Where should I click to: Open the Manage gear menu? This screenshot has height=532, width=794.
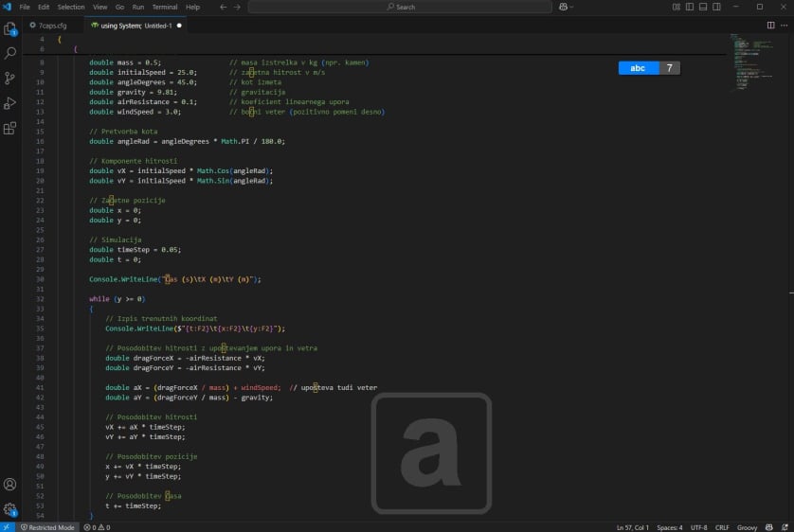point(10,509)
